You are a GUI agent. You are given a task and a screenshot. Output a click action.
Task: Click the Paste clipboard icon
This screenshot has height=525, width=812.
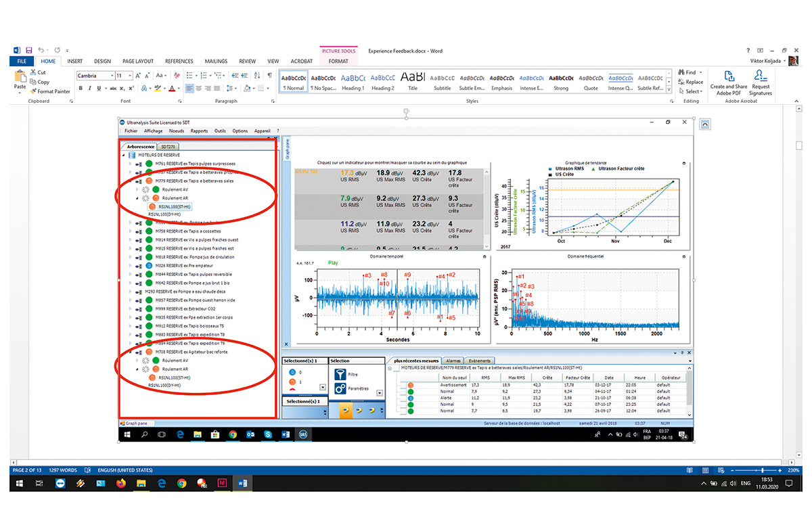pyautogui.click(x=20, y=76)
